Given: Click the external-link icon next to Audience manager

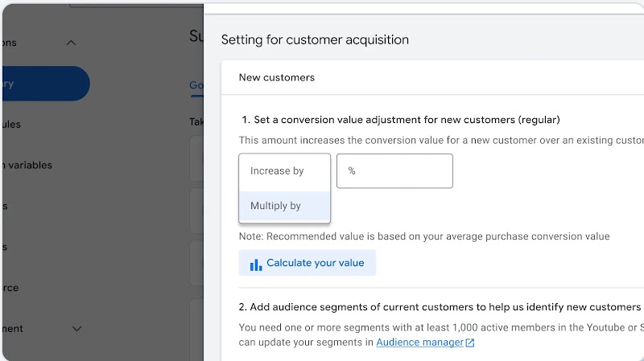Looking at the screenshot, I should click(470, 343).
